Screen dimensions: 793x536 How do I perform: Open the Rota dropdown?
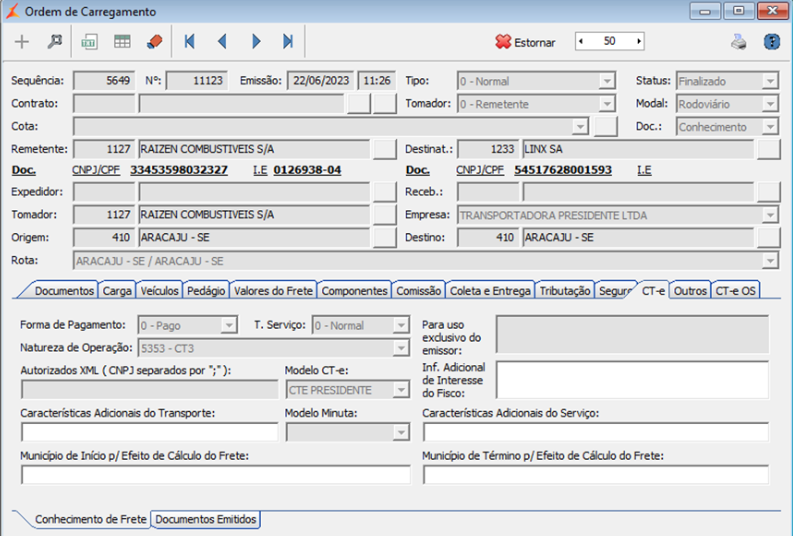click(770, 261)
